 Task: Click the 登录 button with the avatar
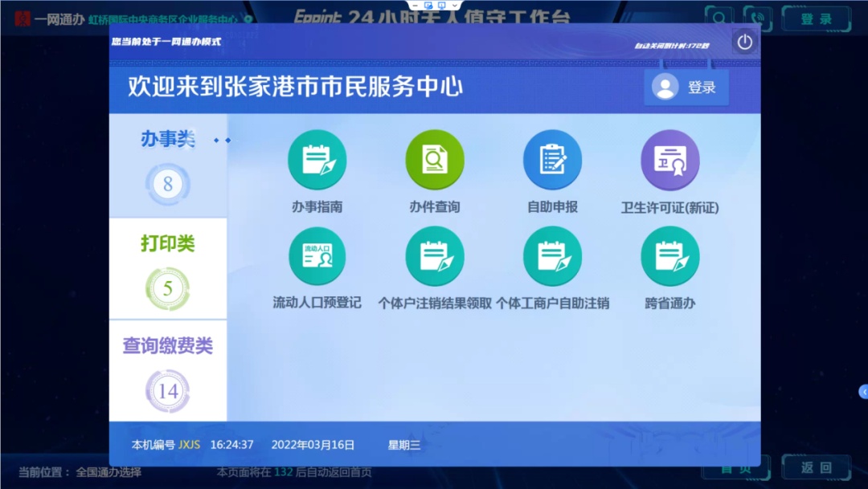[x=686, y=88]
